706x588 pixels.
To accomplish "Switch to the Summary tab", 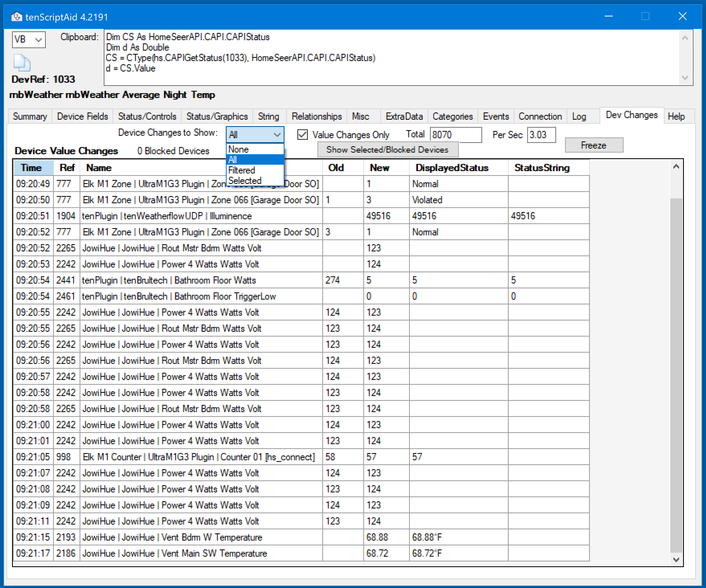I will tap(30, 116).
